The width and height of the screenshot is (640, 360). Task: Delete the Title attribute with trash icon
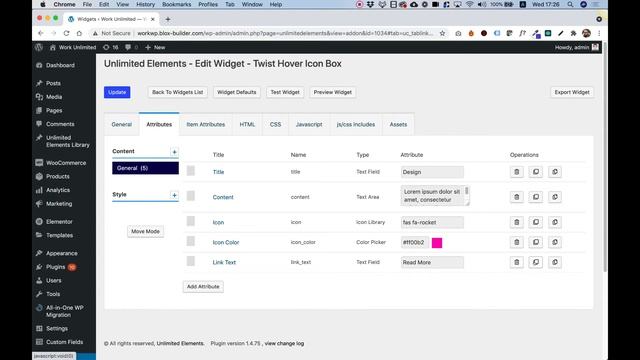tap(516, 172)
